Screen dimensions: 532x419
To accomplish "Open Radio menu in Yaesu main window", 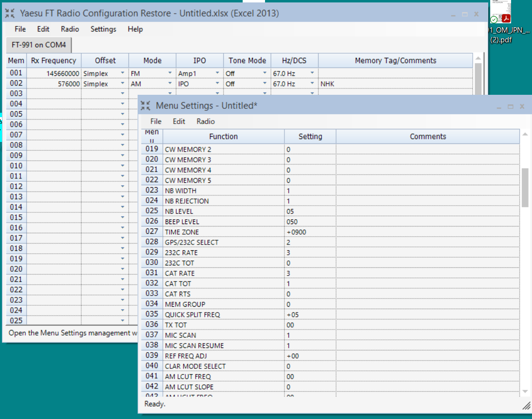I will click(x=70, y=29).
